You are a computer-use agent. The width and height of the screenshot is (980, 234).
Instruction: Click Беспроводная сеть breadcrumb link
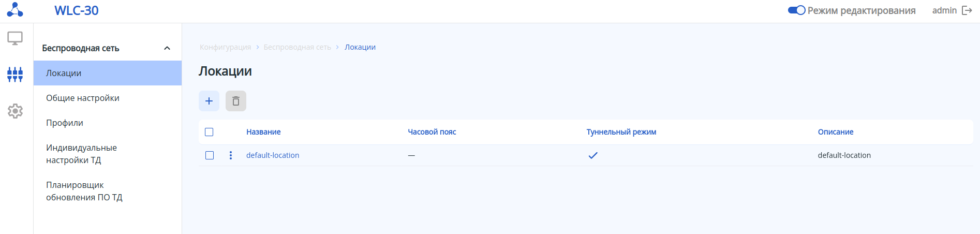tap(297, 47)
